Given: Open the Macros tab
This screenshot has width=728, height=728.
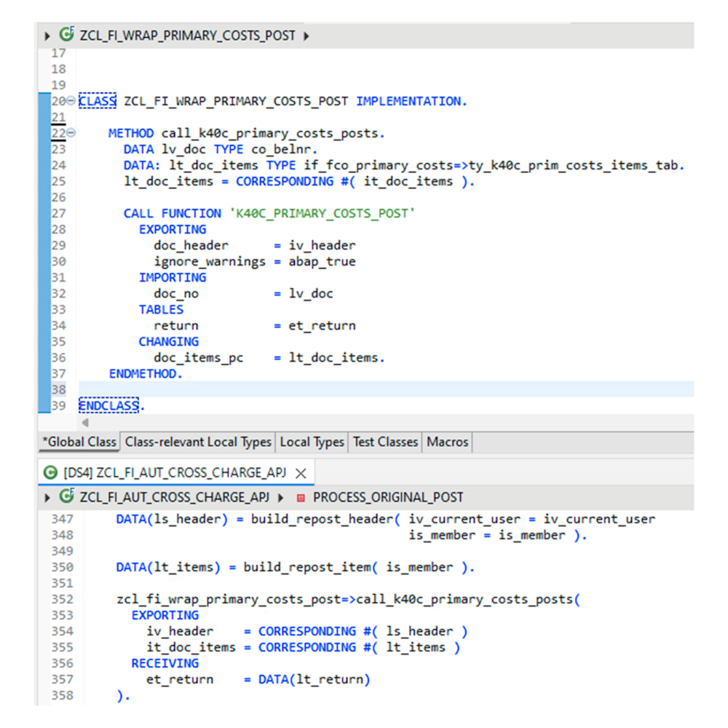Looking at the screenshot, I should pos(448,442).
